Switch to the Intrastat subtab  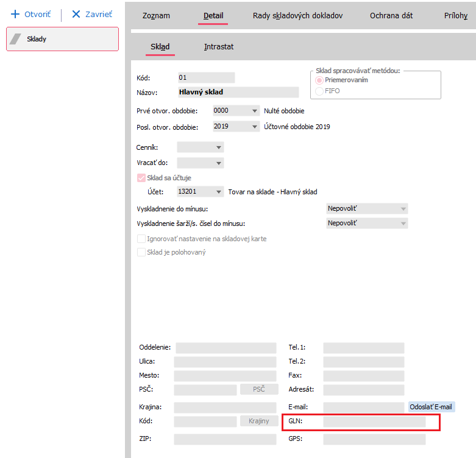coord(219,47)
